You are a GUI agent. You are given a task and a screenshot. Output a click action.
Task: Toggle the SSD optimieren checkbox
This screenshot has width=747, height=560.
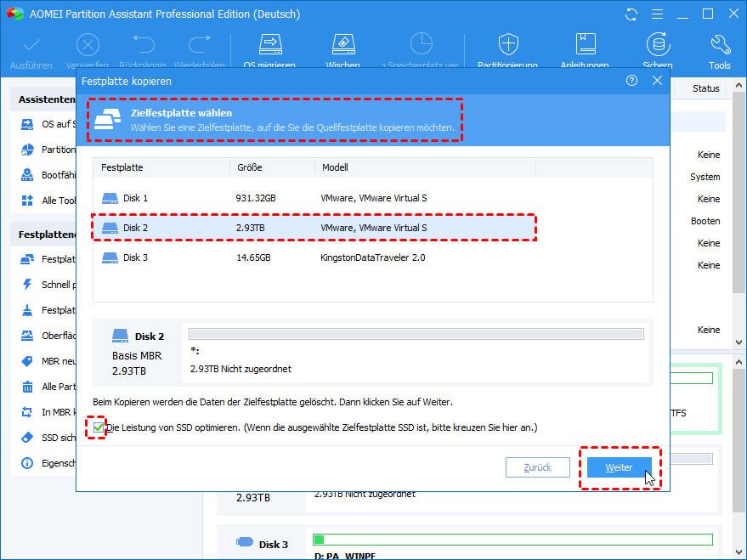[x=98, y=427]
